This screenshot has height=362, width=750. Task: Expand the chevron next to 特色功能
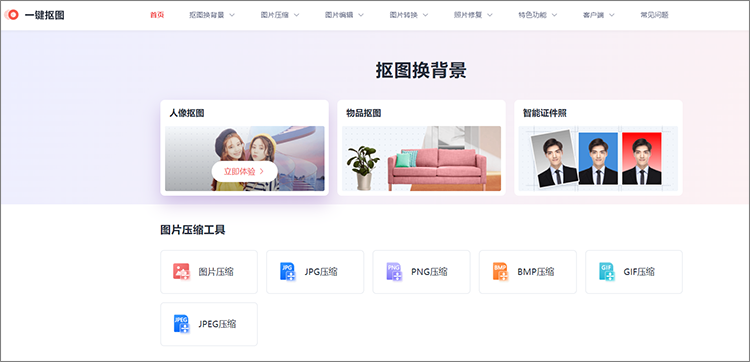pyautogui.click(x=554, y=15)
